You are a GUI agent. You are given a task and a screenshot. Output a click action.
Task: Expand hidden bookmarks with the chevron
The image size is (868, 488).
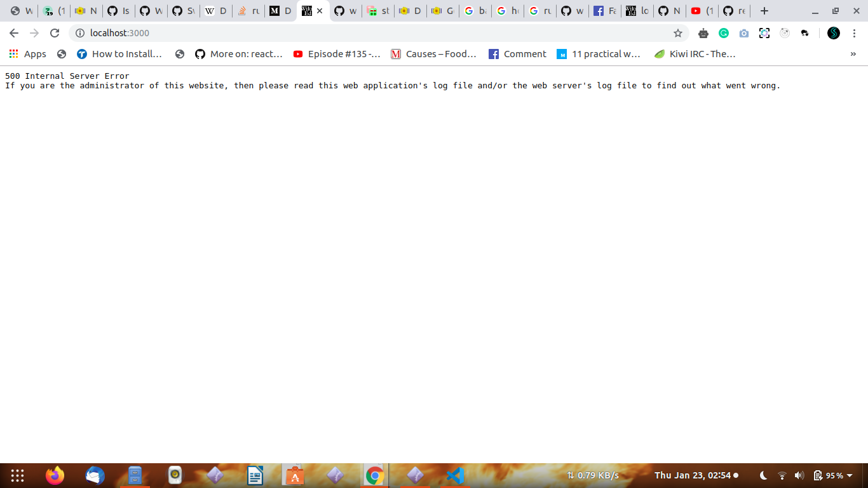[853, 54]
